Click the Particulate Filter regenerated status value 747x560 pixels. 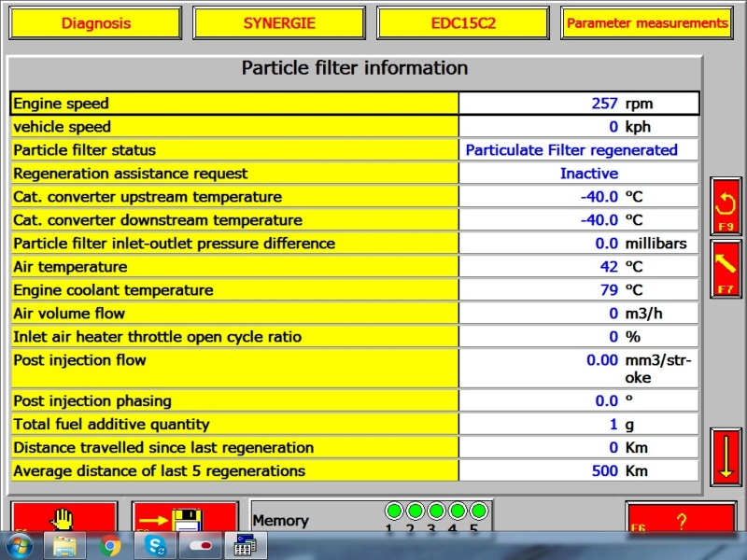click(x=571, y=150)
